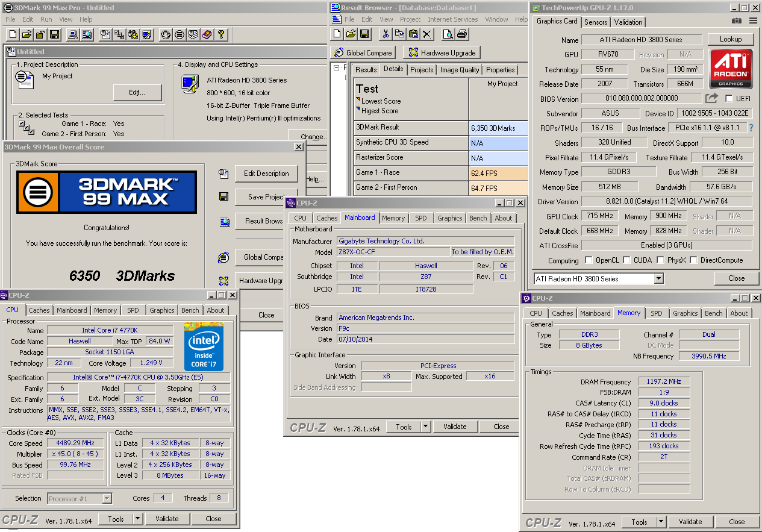The height and width of the screenshot is (532, 762).
Task: Toggle the UEFI checkbox in GPU-Z
Action: tap(729, 98)
